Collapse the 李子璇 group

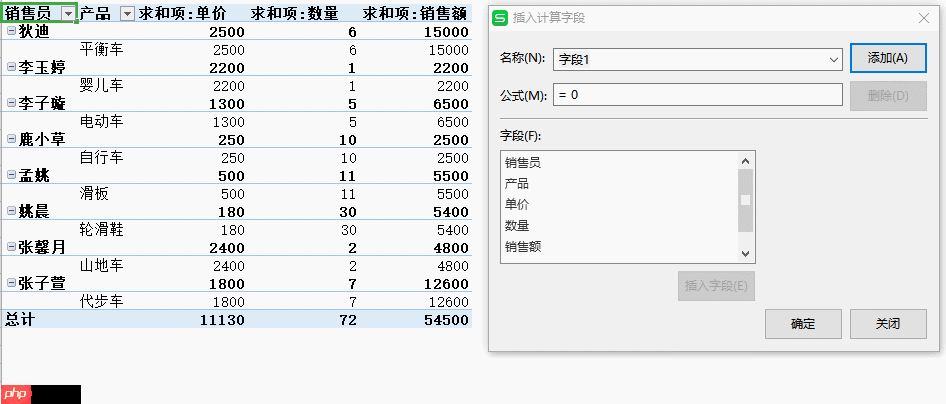click(x=11, y=104)
